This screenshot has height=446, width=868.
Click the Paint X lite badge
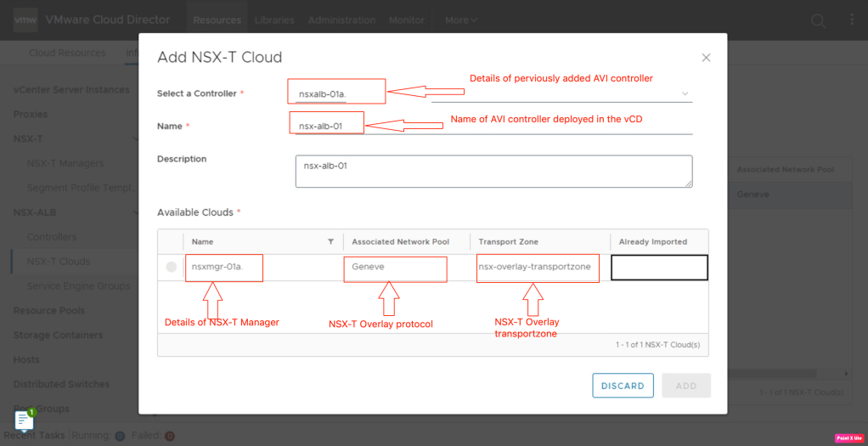point(848,438)
